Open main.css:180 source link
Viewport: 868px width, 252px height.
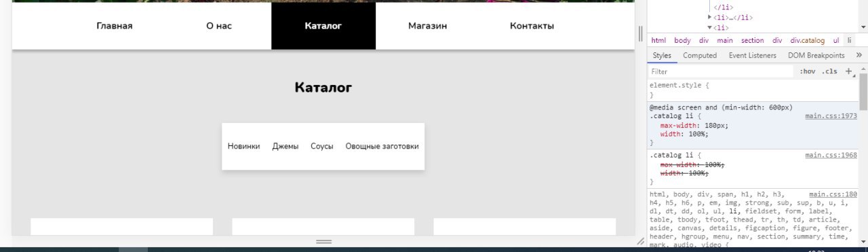pos(833,194)
